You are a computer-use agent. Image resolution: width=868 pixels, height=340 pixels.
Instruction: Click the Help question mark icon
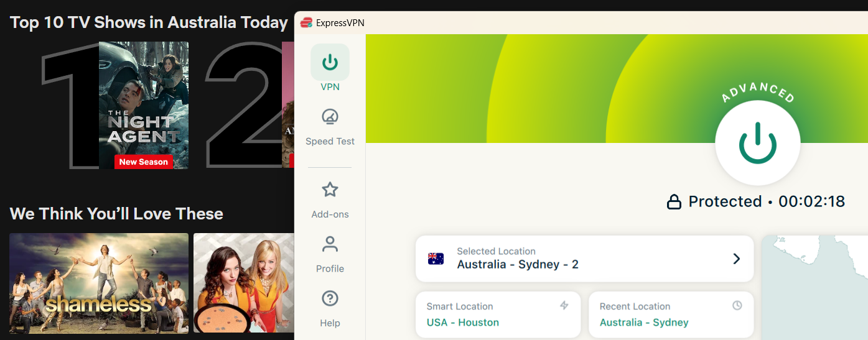click(330, 298)
